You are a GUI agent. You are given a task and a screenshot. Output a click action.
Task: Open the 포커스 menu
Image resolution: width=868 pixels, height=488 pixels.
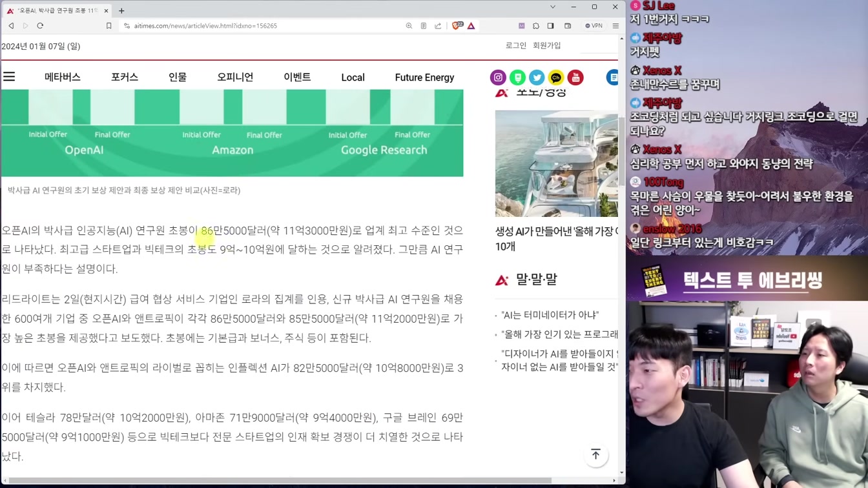[125, 77]
